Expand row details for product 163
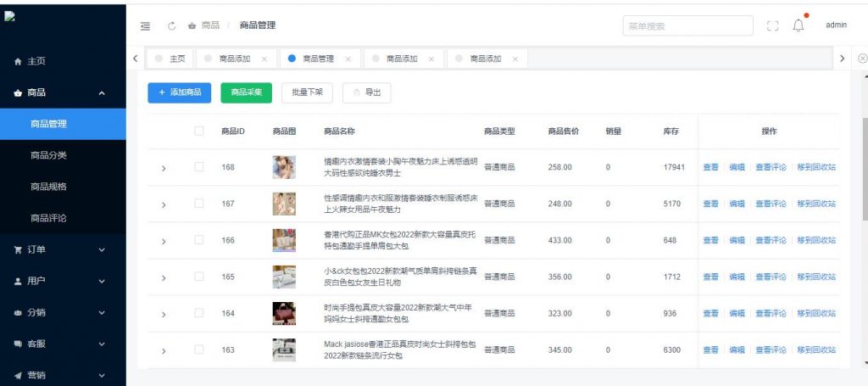868x386 pixels. click(x=164, y=350)
